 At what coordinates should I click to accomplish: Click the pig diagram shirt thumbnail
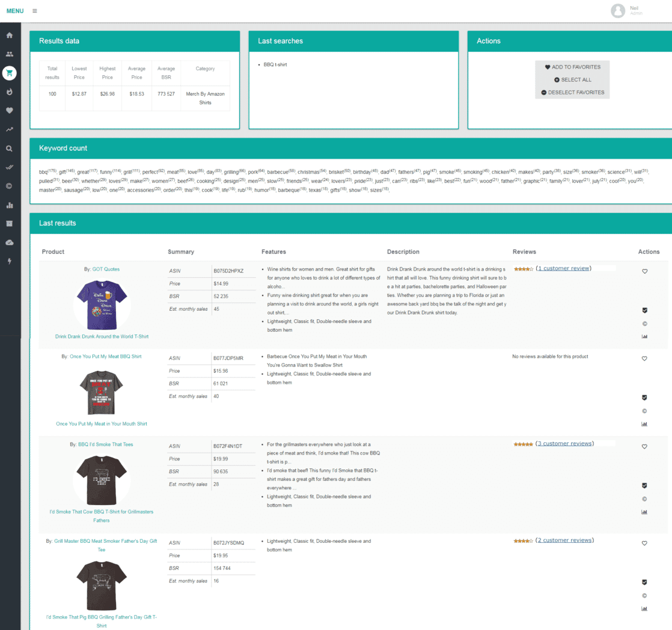coord(102,586)
